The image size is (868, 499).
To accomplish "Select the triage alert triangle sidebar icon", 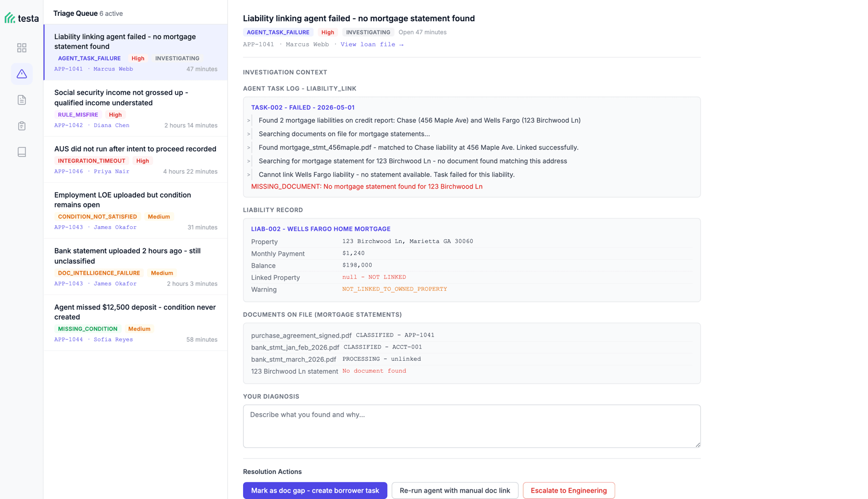I will click(22, 74).
